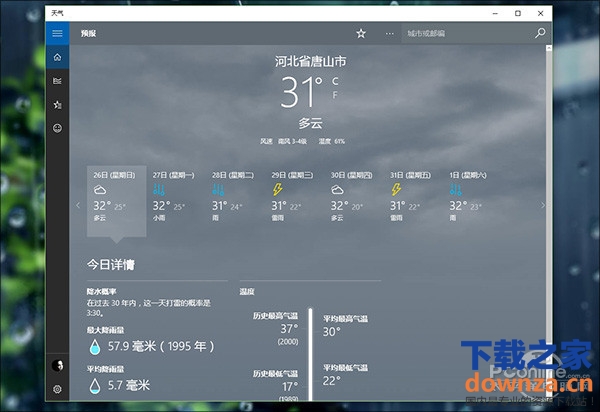Click the average low 22° value
This screenshot has height=412, width=600.
pos(331,381)
